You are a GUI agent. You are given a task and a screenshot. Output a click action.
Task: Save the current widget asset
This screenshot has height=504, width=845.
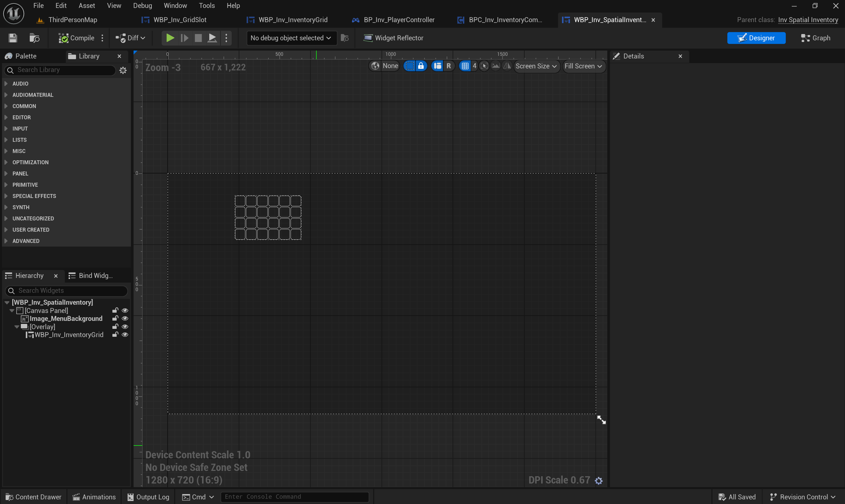[13, 38]
